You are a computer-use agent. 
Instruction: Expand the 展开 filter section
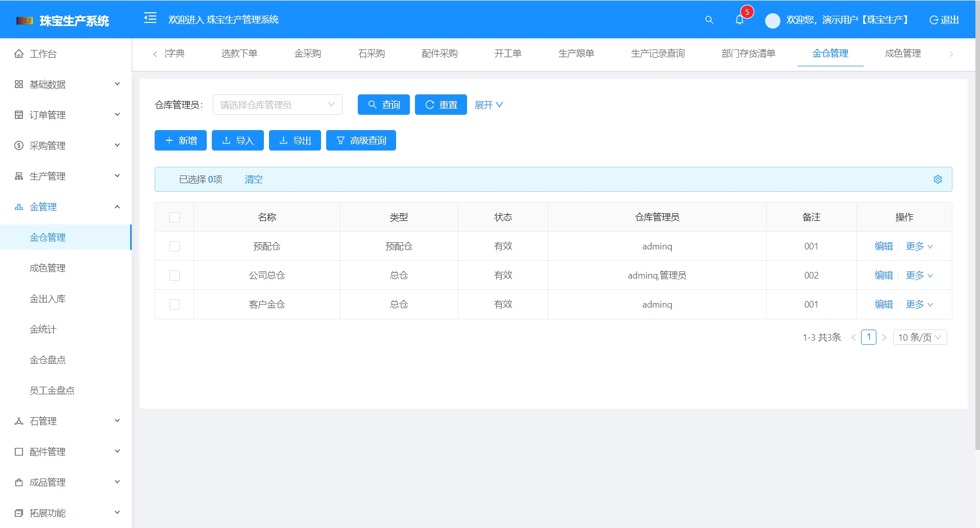pyautogui.click(x=488, y=105)
